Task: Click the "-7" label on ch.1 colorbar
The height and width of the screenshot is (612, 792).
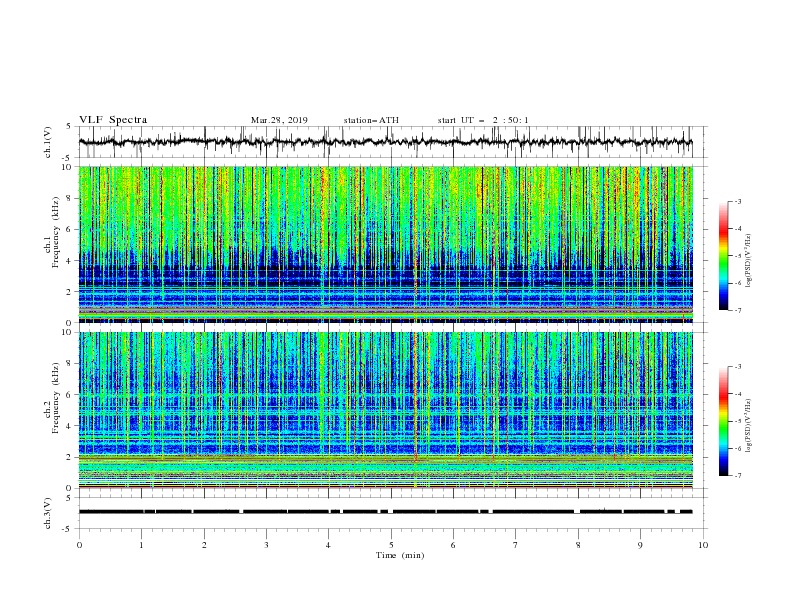Action: pos(738,310)
